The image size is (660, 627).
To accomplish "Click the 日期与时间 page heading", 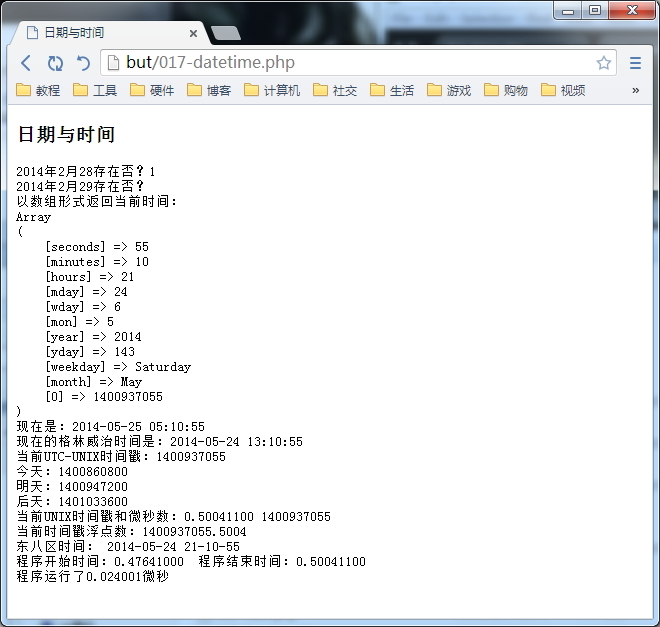I will 66,135.
